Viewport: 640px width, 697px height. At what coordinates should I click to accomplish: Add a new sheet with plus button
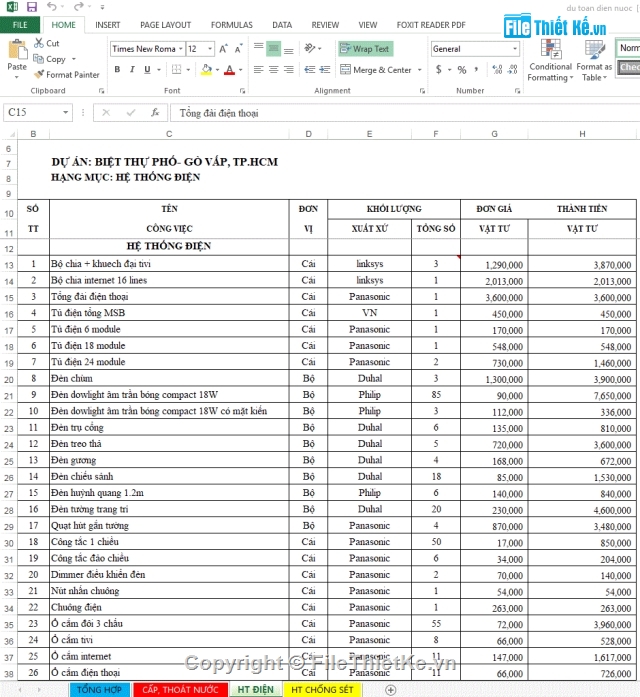tap(390, 689)
